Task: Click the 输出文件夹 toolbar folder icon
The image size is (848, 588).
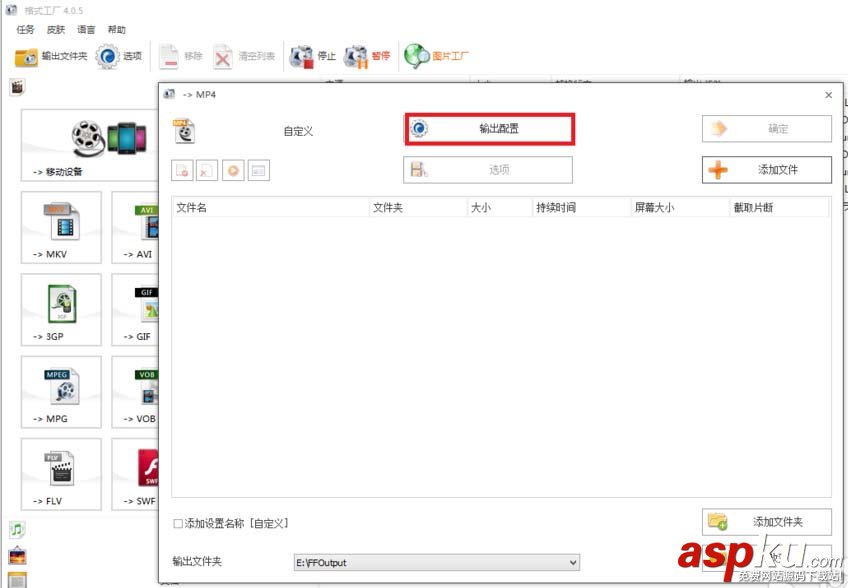Action: pos(26,56)
